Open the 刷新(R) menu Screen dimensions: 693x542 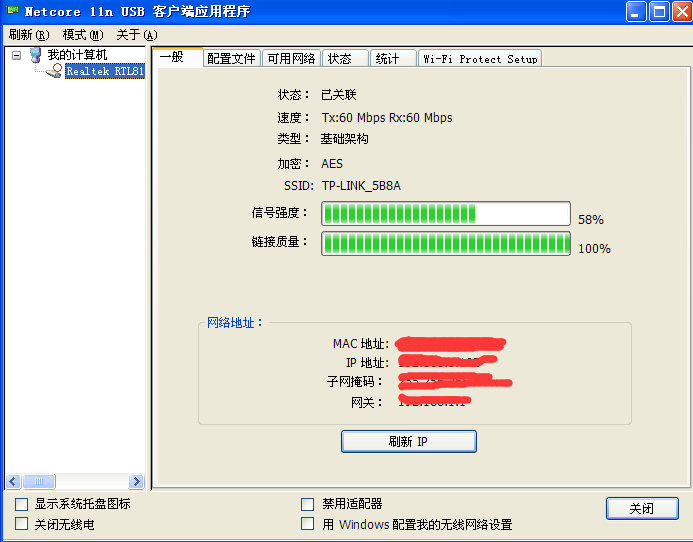coord(29,34)
